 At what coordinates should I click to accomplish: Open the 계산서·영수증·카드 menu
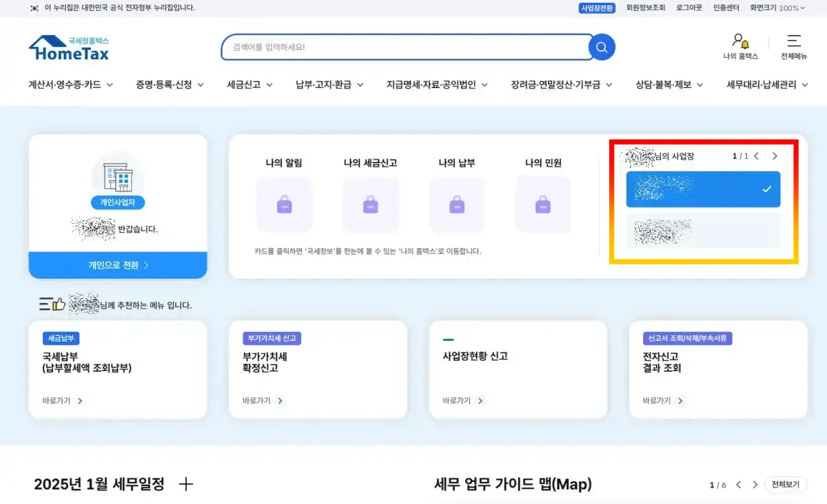(66, 85)
